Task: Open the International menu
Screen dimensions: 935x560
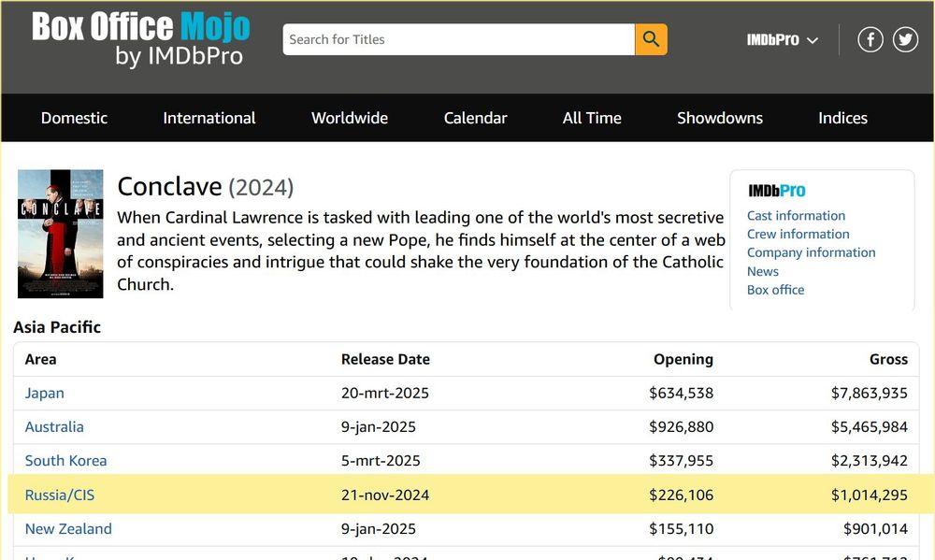Action: tap(209, 118)
